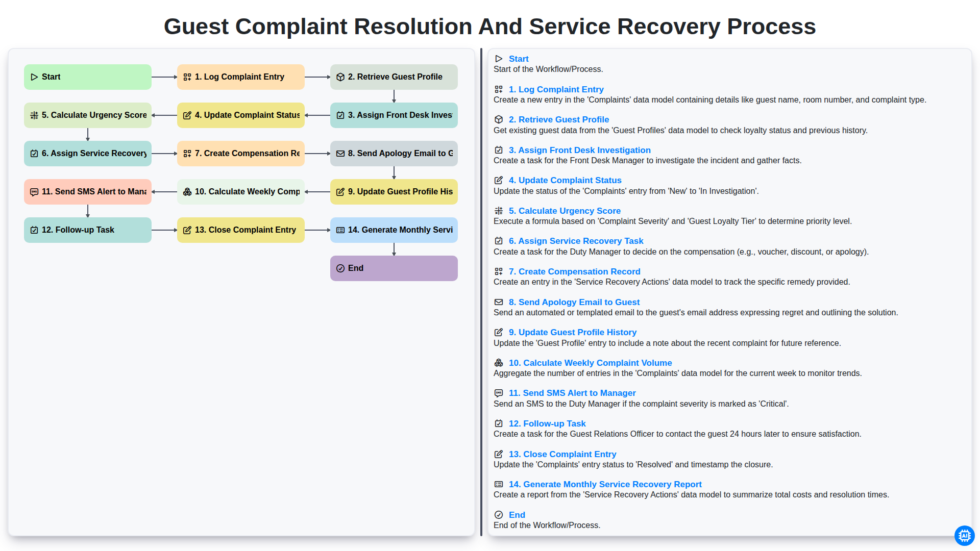Viewport: 980px width, 551px height.
Task: Click the task icon in Assign Service Recovery node
Action: pos(34,154)
